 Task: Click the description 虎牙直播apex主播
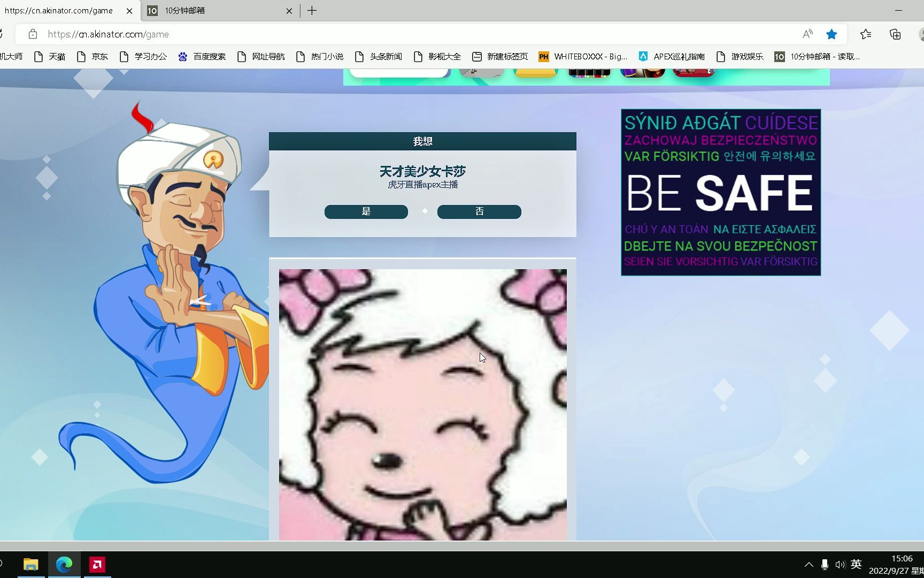[x=422, y=185]
